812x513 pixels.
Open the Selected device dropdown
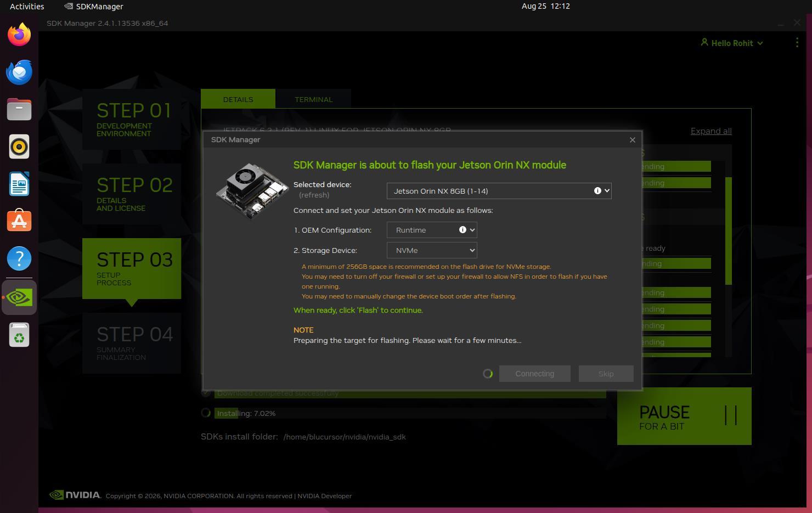[x=499, y=191]
